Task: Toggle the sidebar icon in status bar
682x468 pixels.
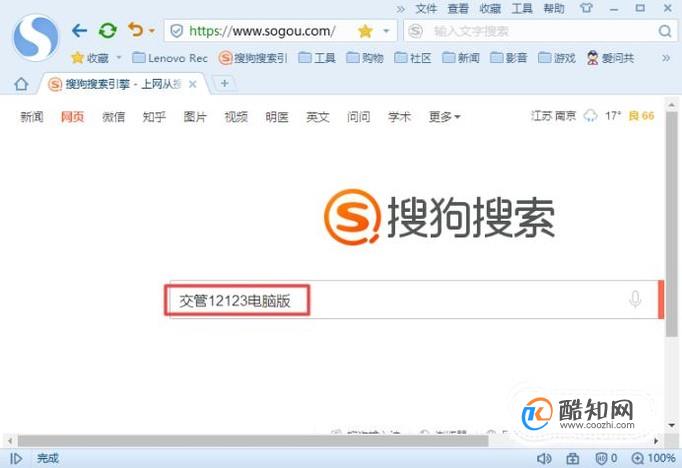Action: (x=16, y=458)
